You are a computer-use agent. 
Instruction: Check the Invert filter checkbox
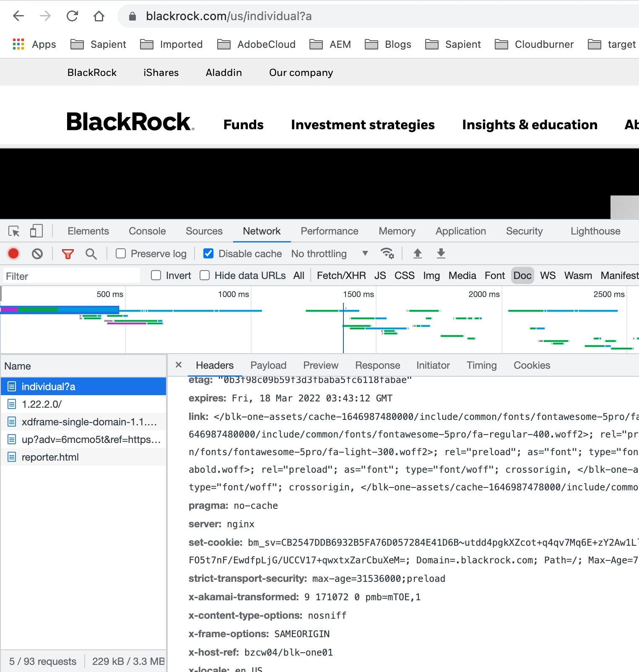coord(156,275)
